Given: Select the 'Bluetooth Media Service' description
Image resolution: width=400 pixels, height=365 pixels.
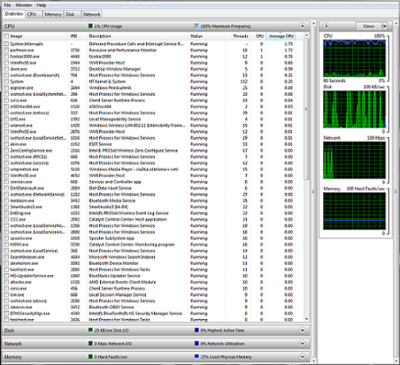Looking at the screenshot, I should [112, 201].
